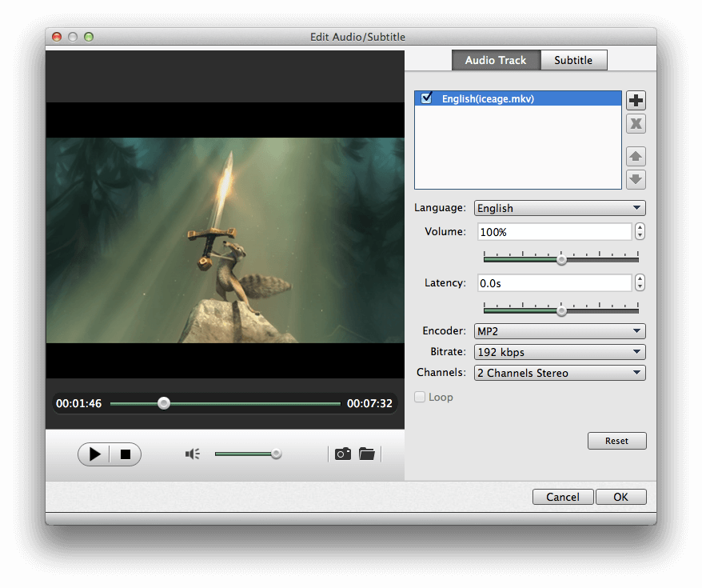Open snapshot folder icon
702x588 pixels.
tap(367, 454)
